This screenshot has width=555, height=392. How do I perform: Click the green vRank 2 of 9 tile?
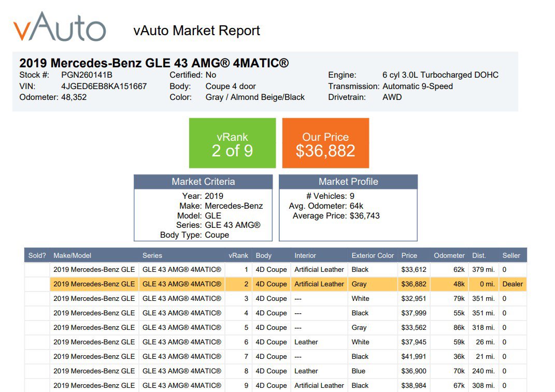232,143
